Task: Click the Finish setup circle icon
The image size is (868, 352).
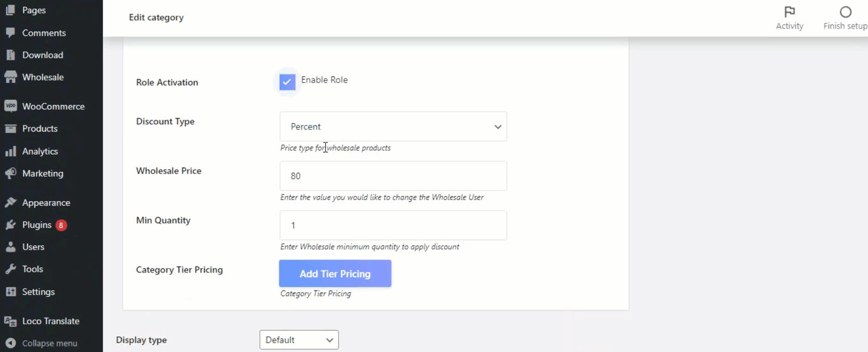Action: click(x=846, y=11)
